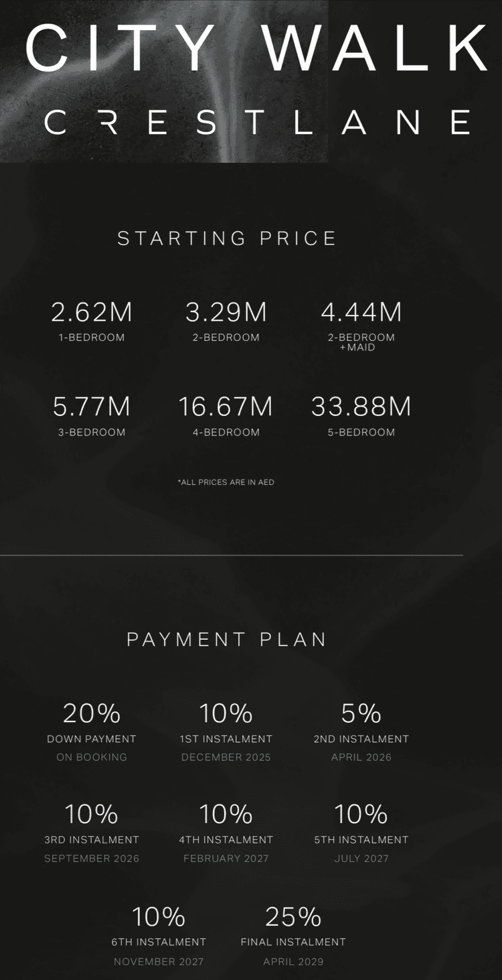Click the horizontal divider line
502x980 pixels.
(231, 555)
